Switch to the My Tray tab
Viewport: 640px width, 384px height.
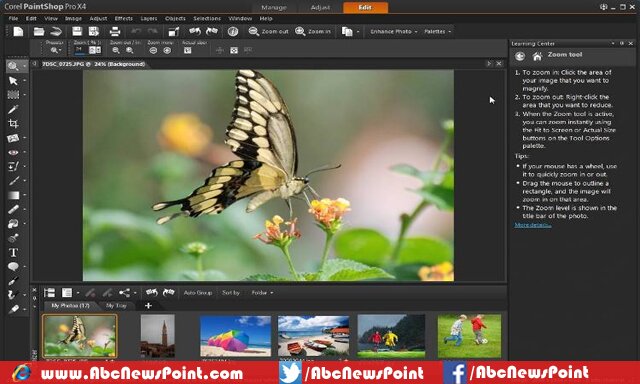(116, 305)
